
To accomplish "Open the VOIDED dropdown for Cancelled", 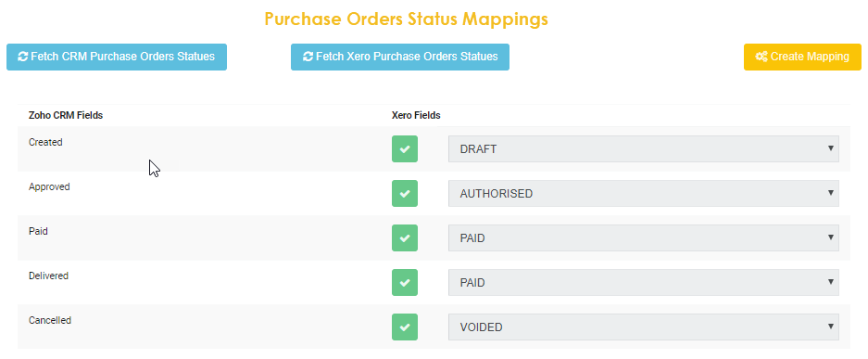I will (643, 327).
